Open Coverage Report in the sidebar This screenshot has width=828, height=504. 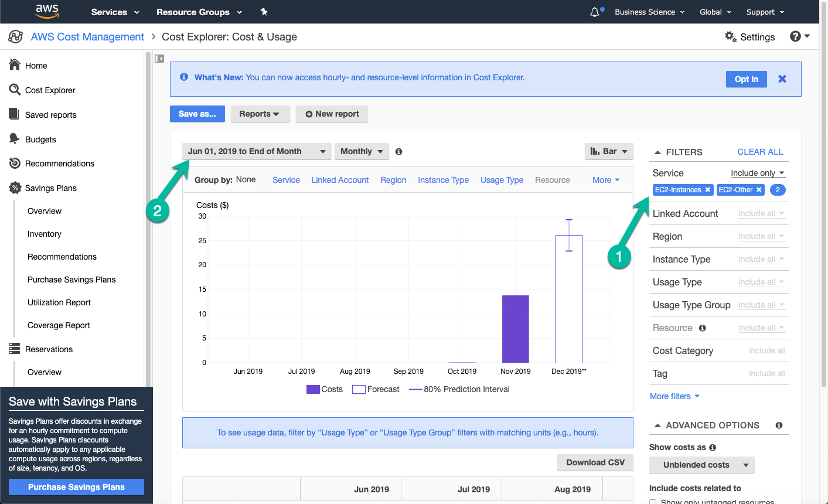59,325
